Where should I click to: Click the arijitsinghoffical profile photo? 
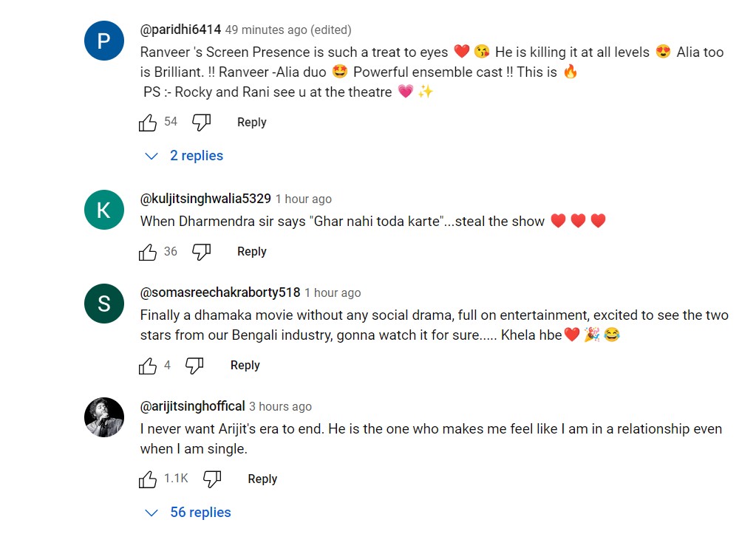tap(103, 417)
